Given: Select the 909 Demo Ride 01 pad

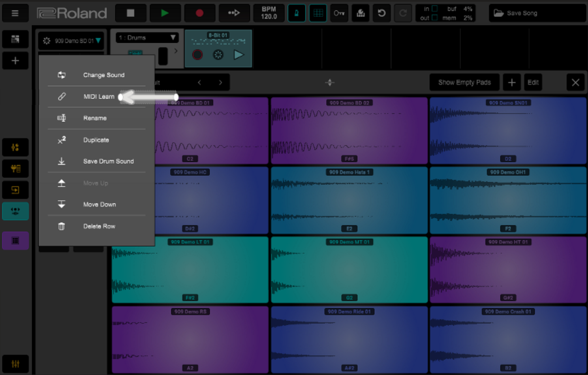Looking at the screenshot, I should (349, 339).
